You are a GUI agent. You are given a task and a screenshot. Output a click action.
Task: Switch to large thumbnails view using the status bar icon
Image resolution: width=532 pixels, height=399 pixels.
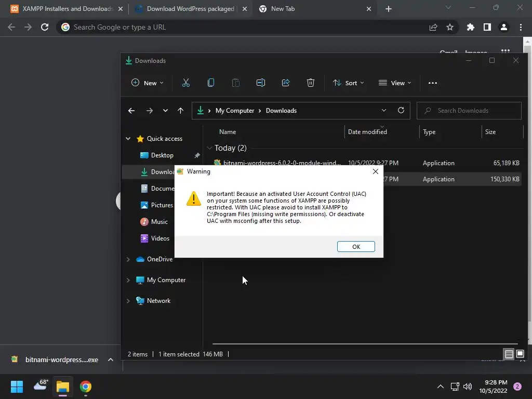tap(520, 354)
